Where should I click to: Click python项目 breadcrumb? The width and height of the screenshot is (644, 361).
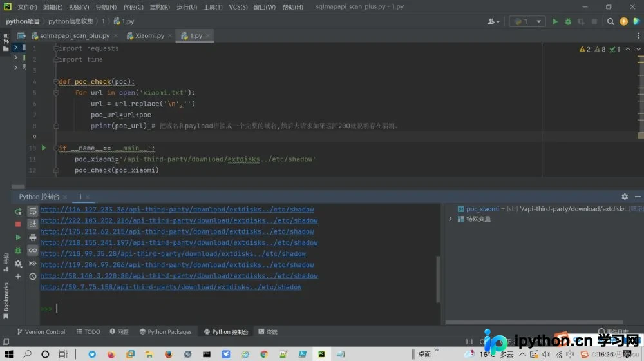(23, 21)
